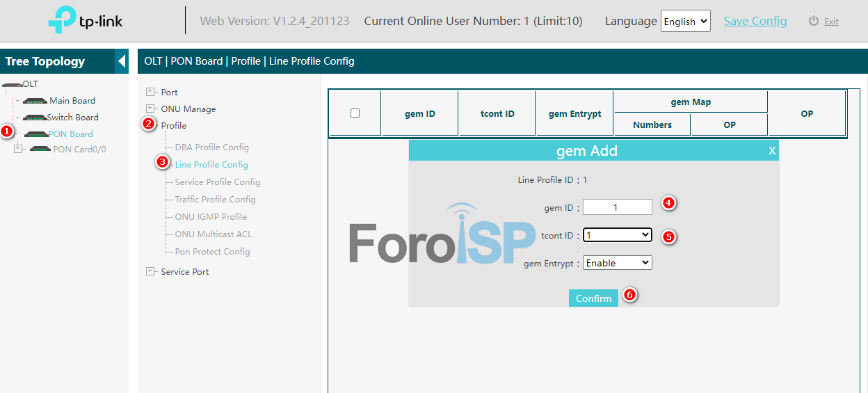Click the Save Config link
The width and height of the screenshot is (868, 393).
755,21
